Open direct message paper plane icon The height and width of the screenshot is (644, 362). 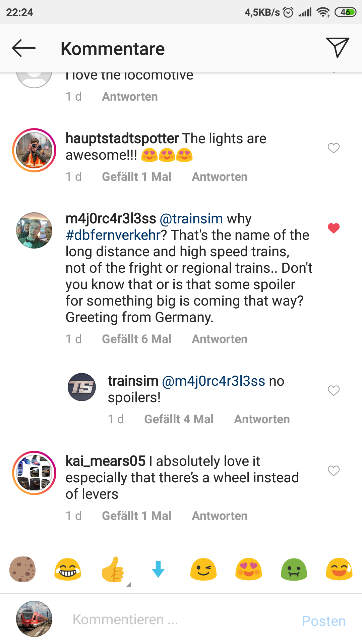click(x=337, y=48)
